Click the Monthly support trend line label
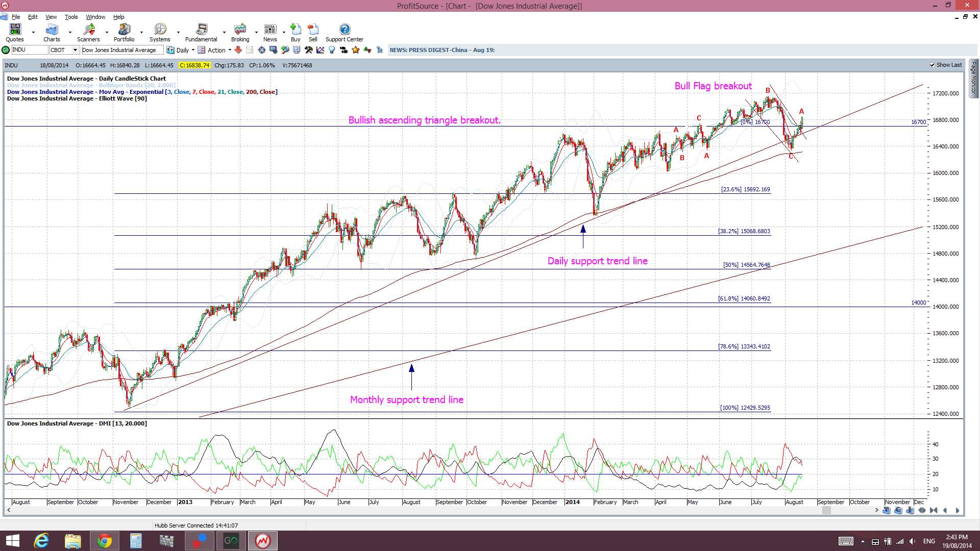This screenshot has width=980, height=551. tap(407, 399)
